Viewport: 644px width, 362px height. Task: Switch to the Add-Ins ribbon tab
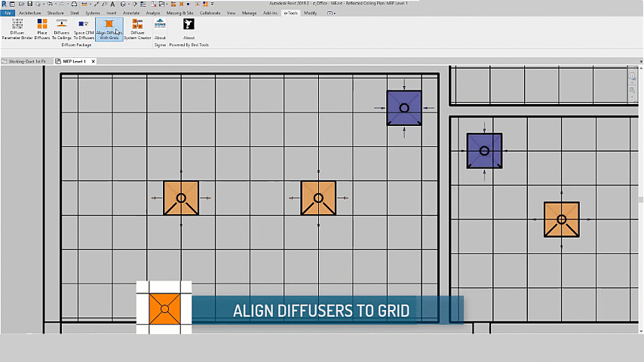[x=270, y=13]
